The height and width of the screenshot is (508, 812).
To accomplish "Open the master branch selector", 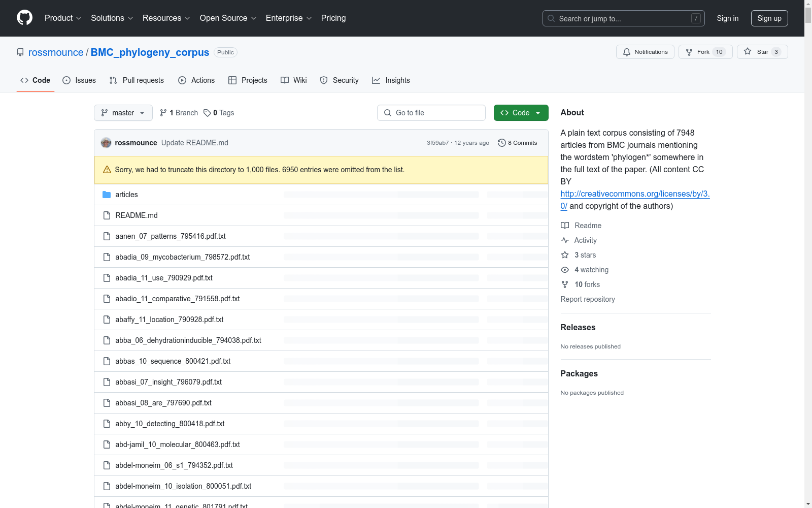I will 123,113.
